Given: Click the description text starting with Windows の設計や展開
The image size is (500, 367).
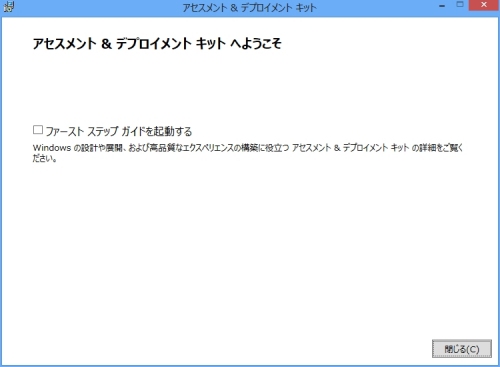Looking at the screenshot, I should (x=248, y=153).
